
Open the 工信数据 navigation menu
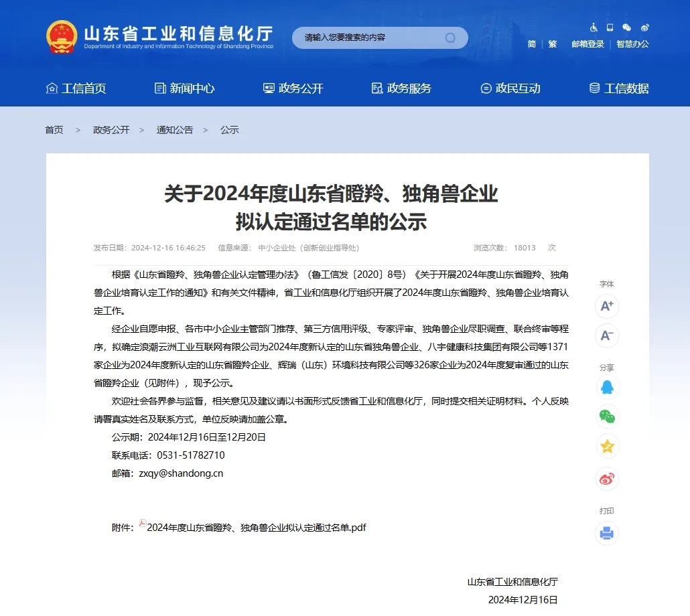tap(619, 88)
